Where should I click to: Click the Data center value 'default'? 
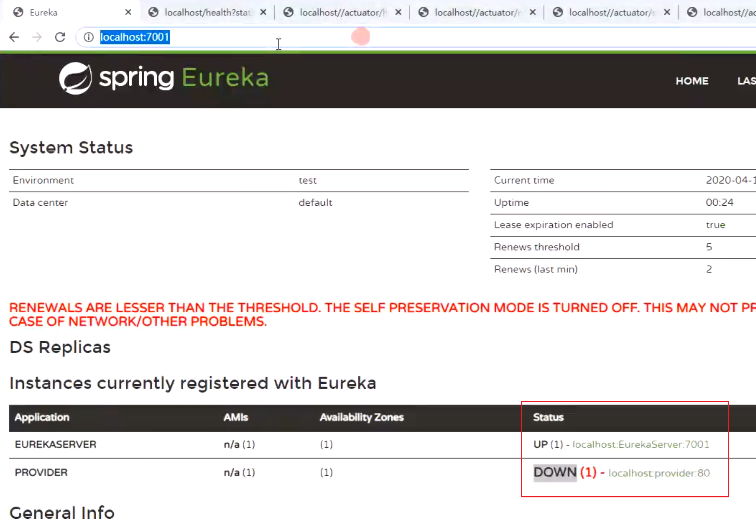[315, 202]
